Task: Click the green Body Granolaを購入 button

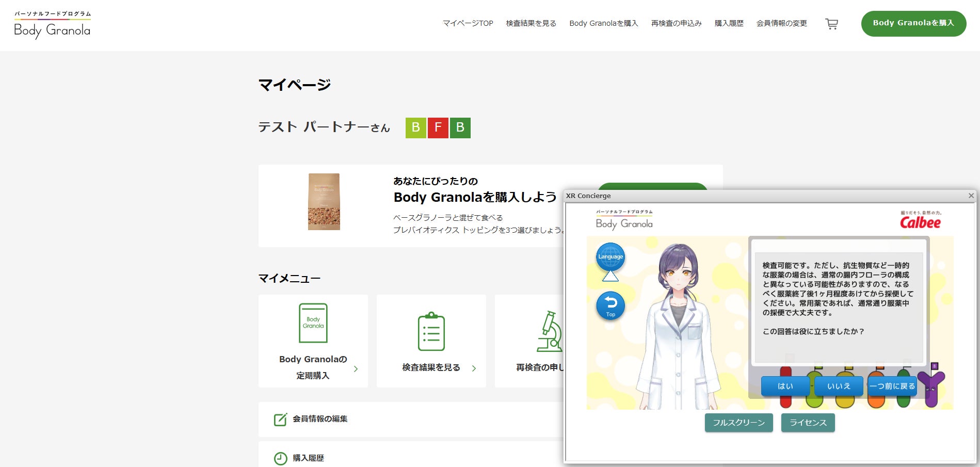Action: (914, 23)
